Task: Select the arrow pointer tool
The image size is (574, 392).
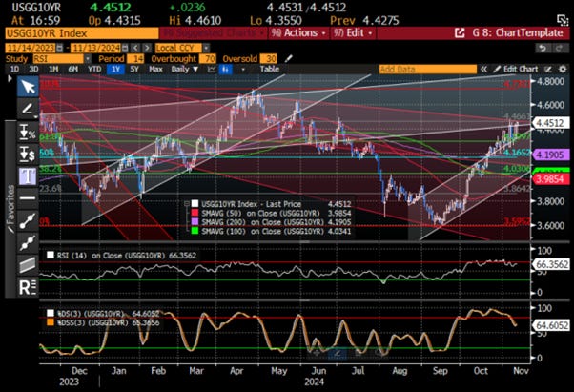Action: pos(28,87)
